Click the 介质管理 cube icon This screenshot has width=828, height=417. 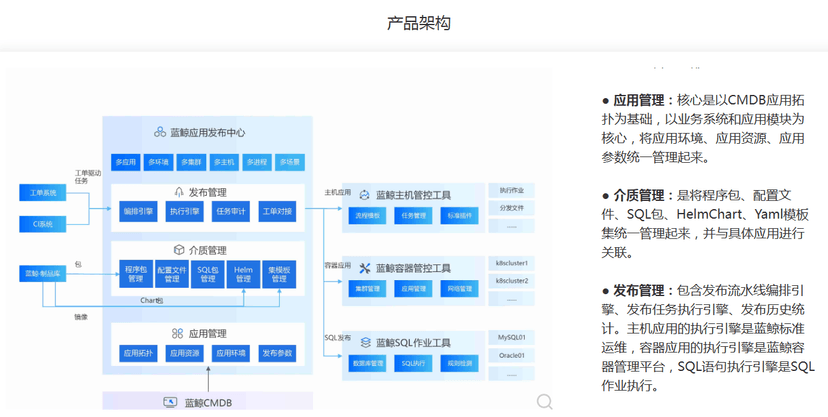[179, 250]
